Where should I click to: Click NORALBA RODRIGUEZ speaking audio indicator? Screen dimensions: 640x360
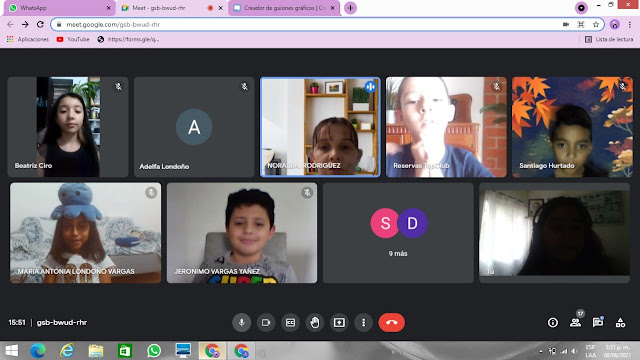click(370, 87)
